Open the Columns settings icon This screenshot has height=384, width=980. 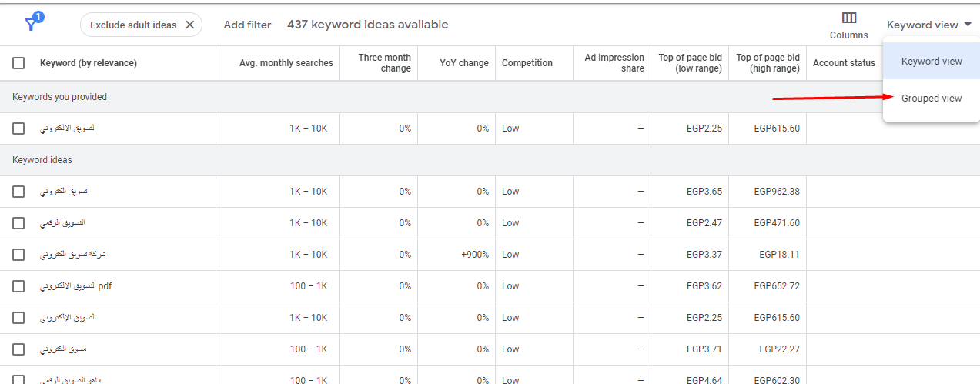848,18
